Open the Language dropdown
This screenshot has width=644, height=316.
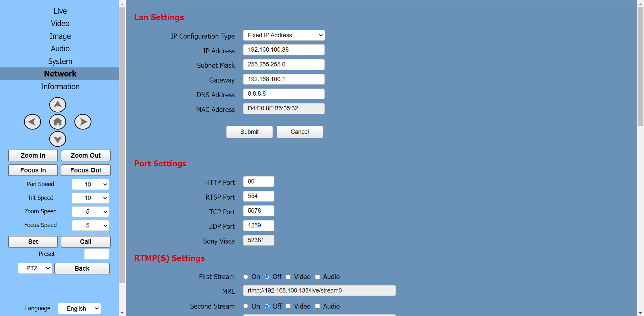pos(79,309)
